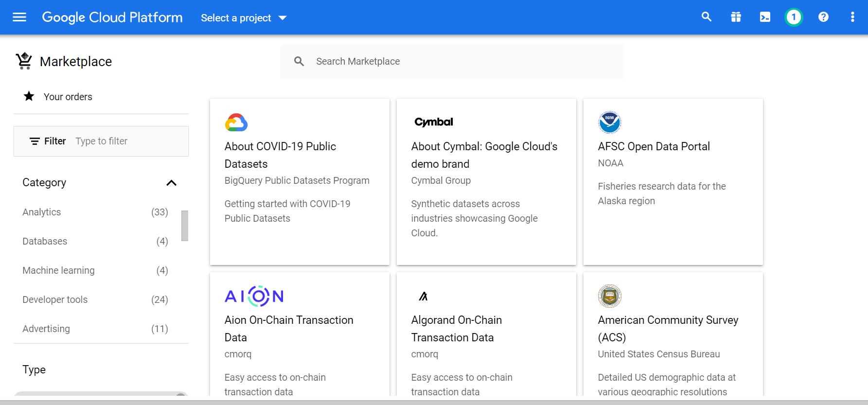Click the Census Bureau seal icon
Viewport: 868px width, 405px height.
[610, 296]
